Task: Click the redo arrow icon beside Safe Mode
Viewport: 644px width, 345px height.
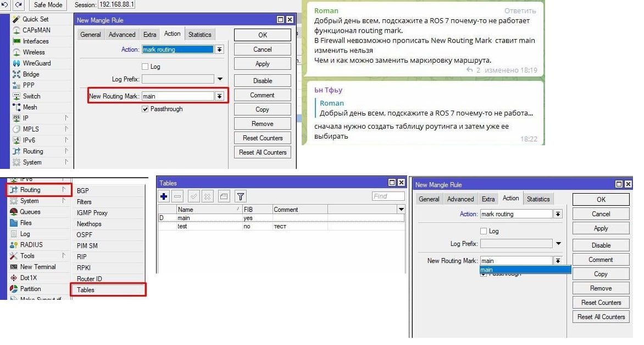Action: tap(19, 4)
